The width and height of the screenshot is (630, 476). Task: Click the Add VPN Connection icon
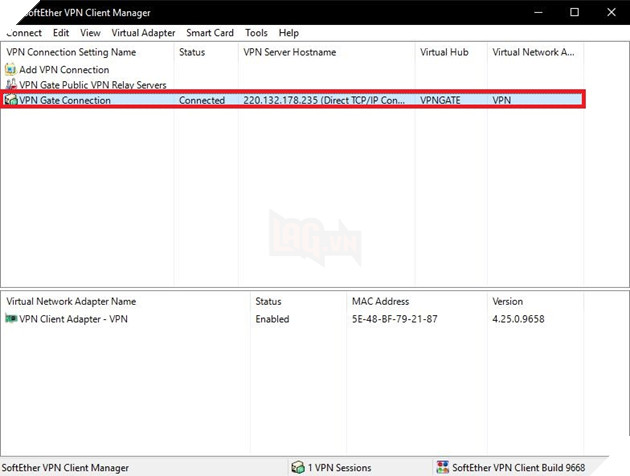point(11,70)
